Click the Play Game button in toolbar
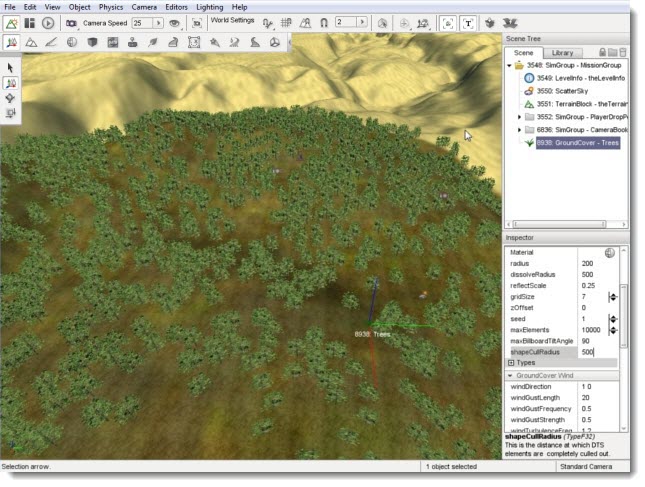645x487 pixels. click(47, 22)
